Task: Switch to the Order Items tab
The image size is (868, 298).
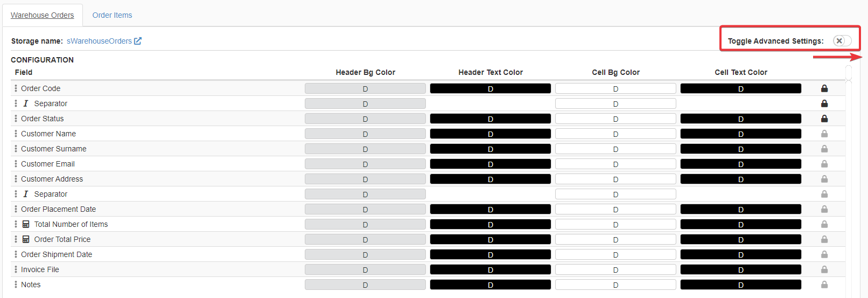Action: 112,15
